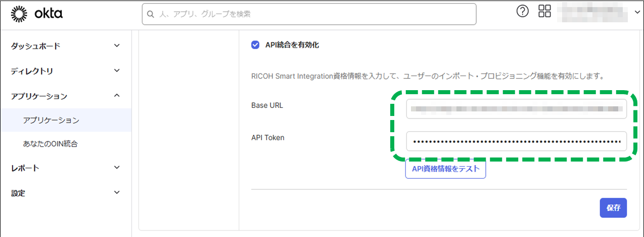Image resolution: width=644 pixels, height=237 pixels.
Task: Click the API資格情報をテスト button
Action: tap(445, 169)
